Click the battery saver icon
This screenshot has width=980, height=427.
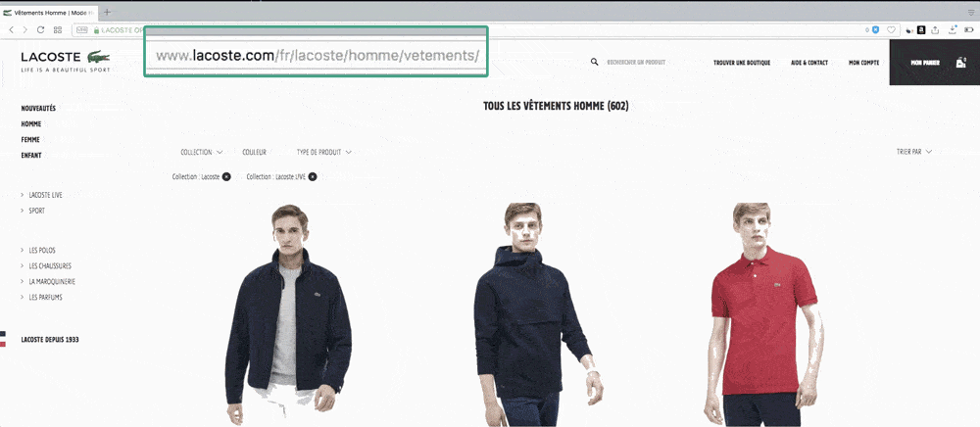(x=969, y=29)
